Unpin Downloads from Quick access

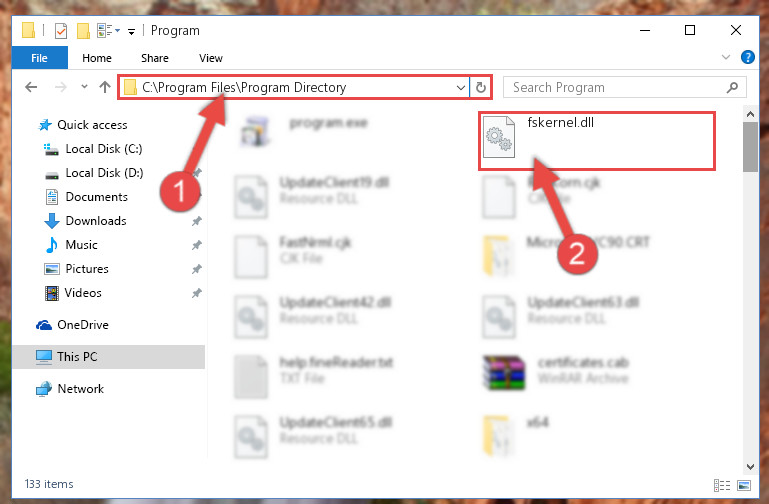(x=197, y=221)
